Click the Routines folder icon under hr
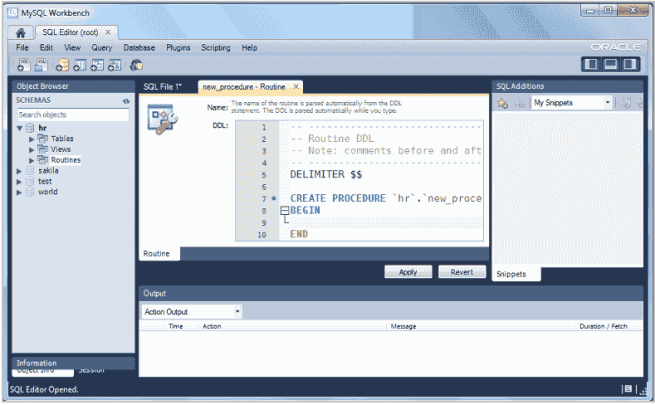The image size is (655, 405). [43, 159]
